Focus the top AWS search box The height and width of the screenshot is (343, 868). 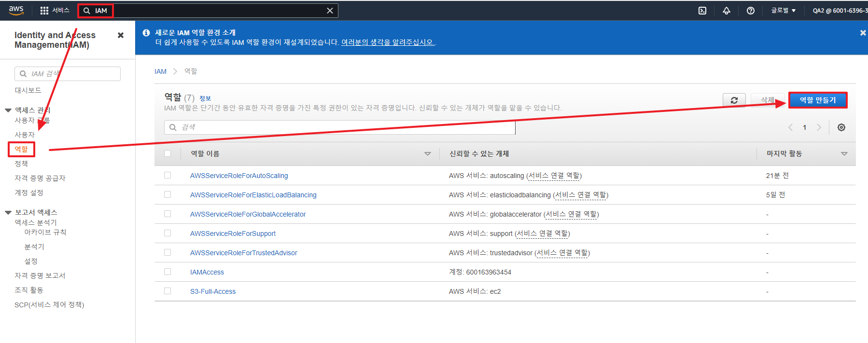click(x=208, y=11)
